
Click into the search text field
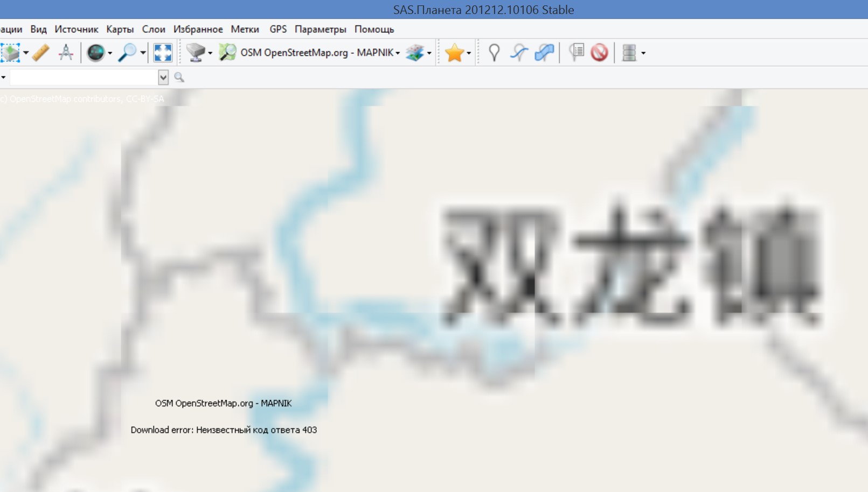[84, 78]
